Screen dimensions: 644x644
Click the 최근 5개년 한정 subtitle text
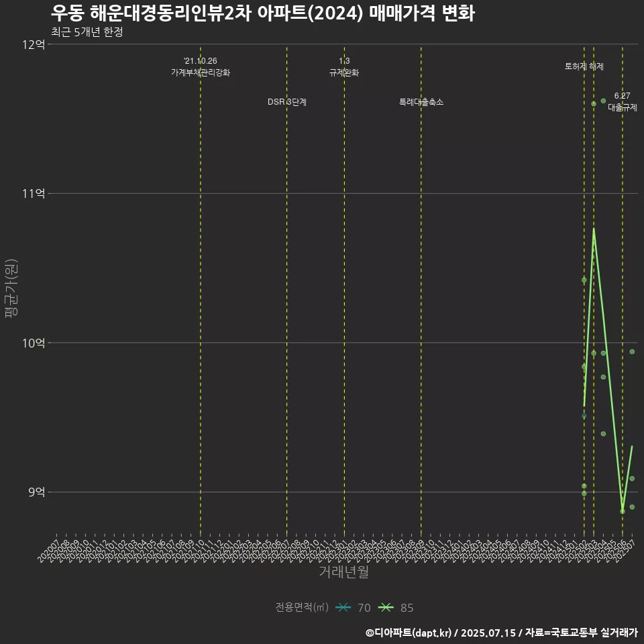(x=78, y=31)
